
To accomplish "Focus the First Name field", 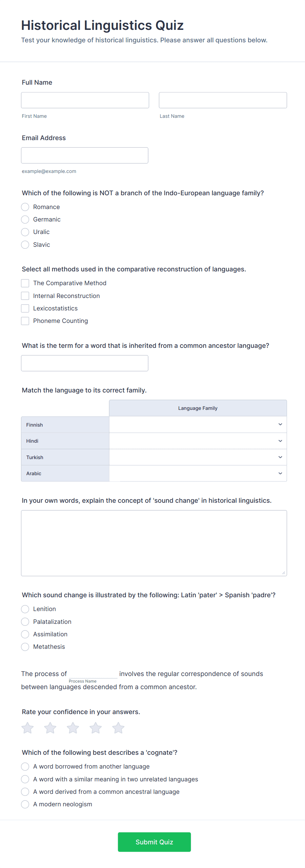I will coord(85,100).
